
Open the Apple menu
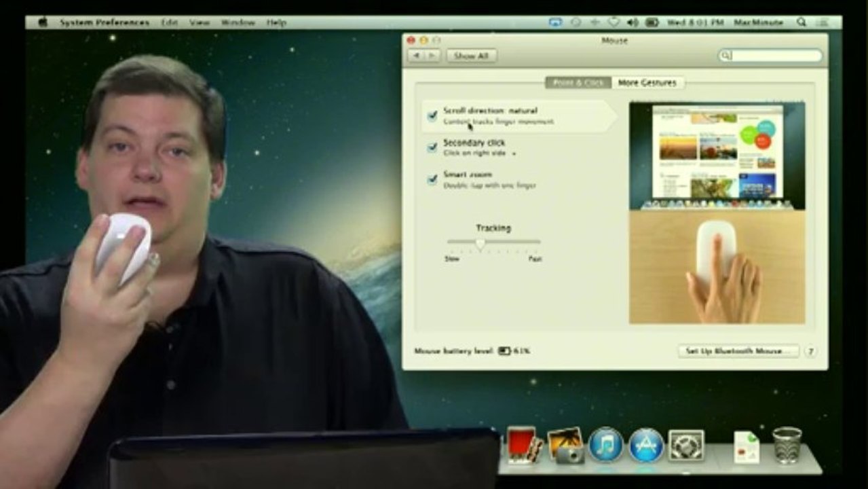tap(43, 22)
